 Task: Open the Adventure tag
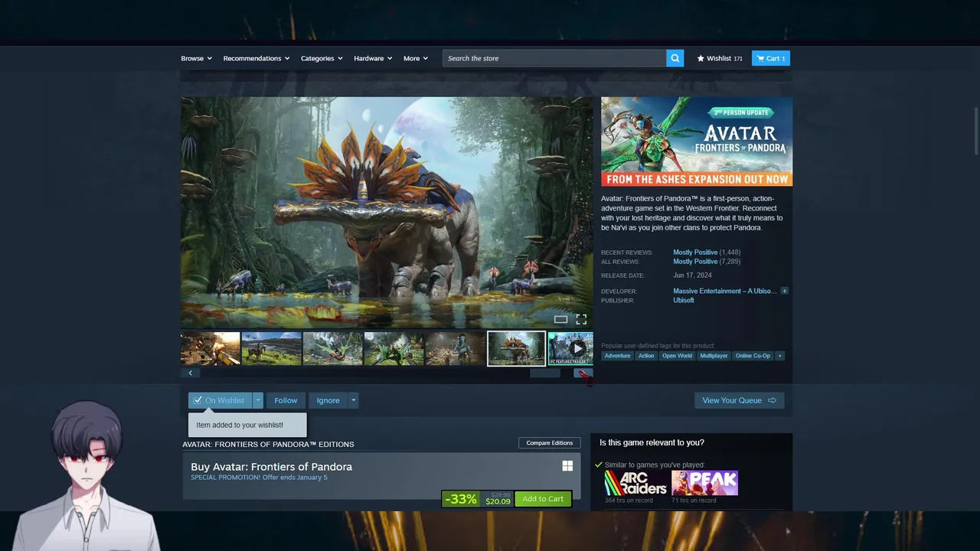[617, 356]
